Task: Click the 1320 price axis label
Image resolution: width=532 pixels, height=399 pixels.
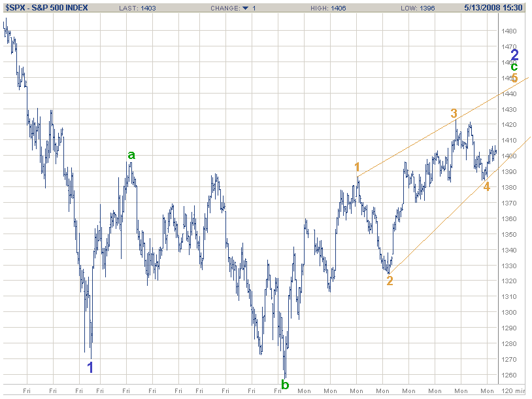Action: (509, 281)
